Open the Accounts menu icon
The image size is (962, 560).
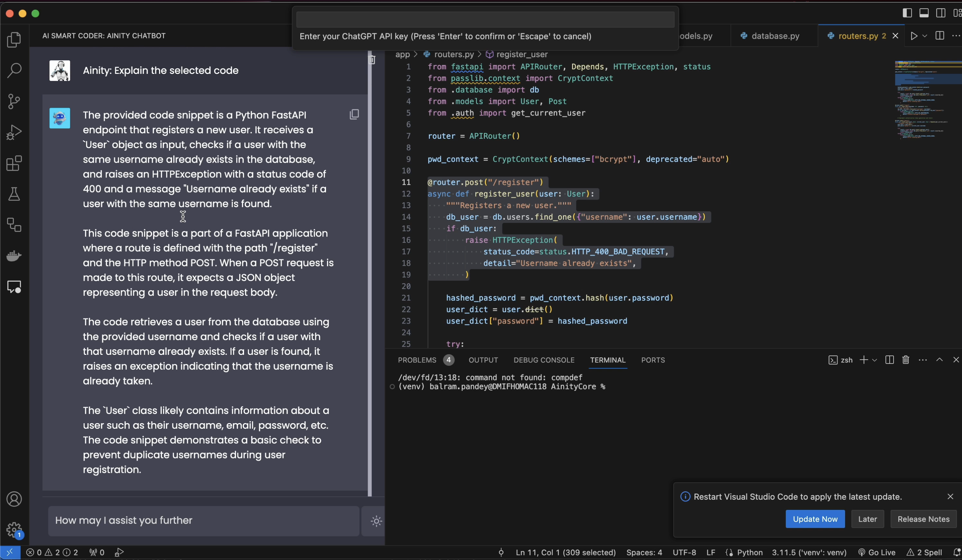coord(14,499)
